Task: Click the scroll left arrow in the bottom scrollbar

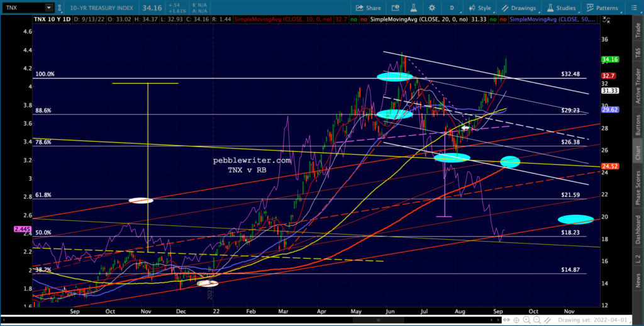Action: point(4,320)
